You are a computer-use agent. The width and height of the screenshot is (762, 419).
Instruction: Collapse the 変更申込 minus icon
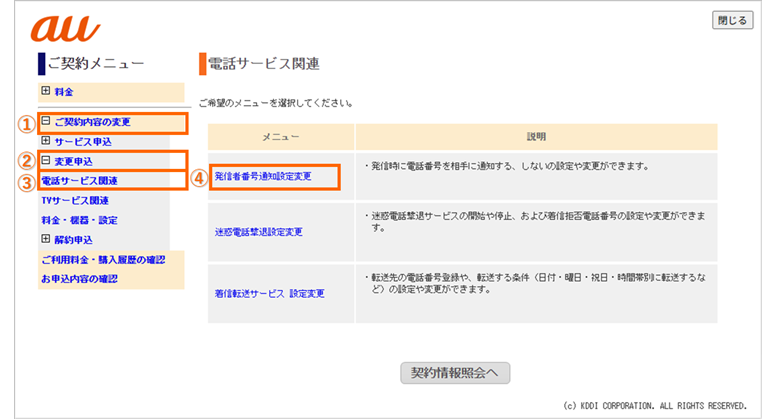(46, 160)
